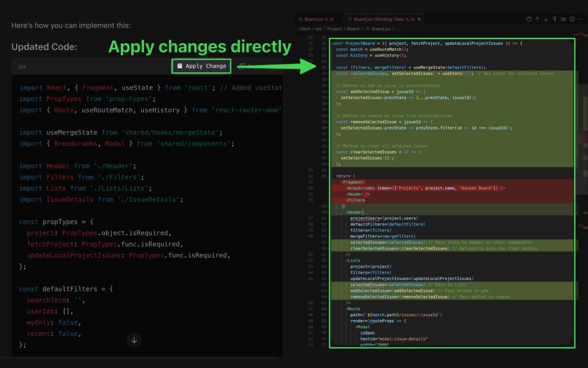Click the split editor icon

572,19
